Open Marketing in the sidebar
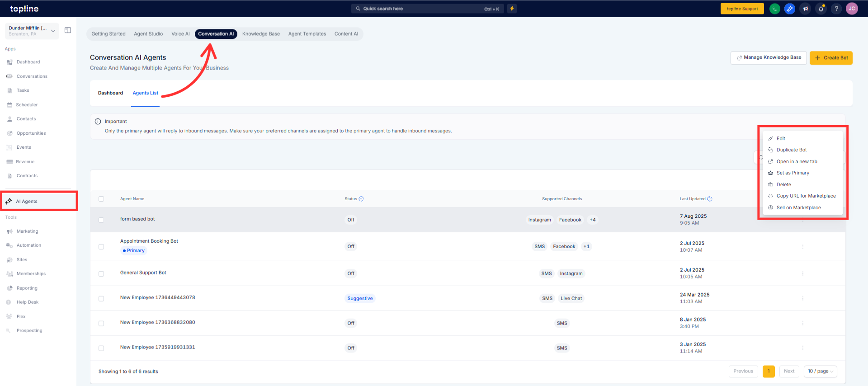This screenshot has height=386, width=868. (x=28, y=231)
